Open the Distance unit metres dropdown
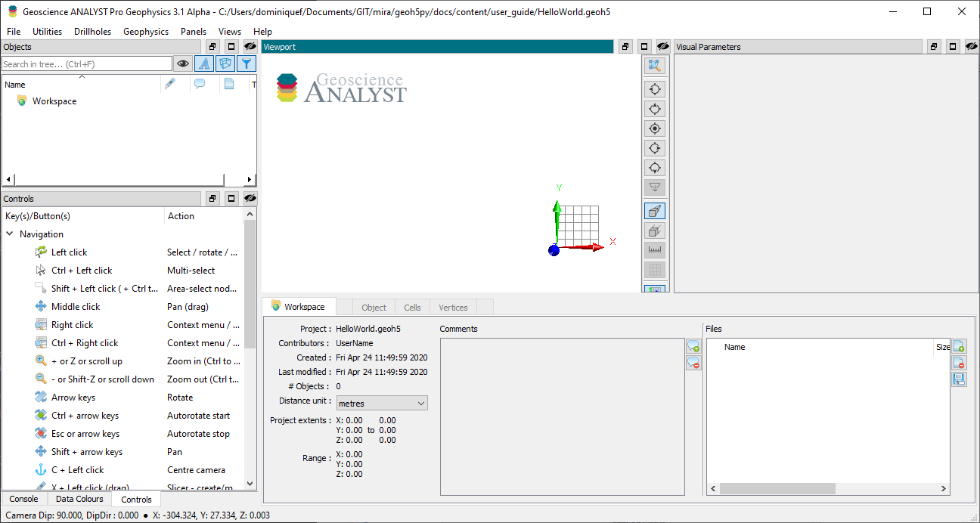 click(382, 404)
